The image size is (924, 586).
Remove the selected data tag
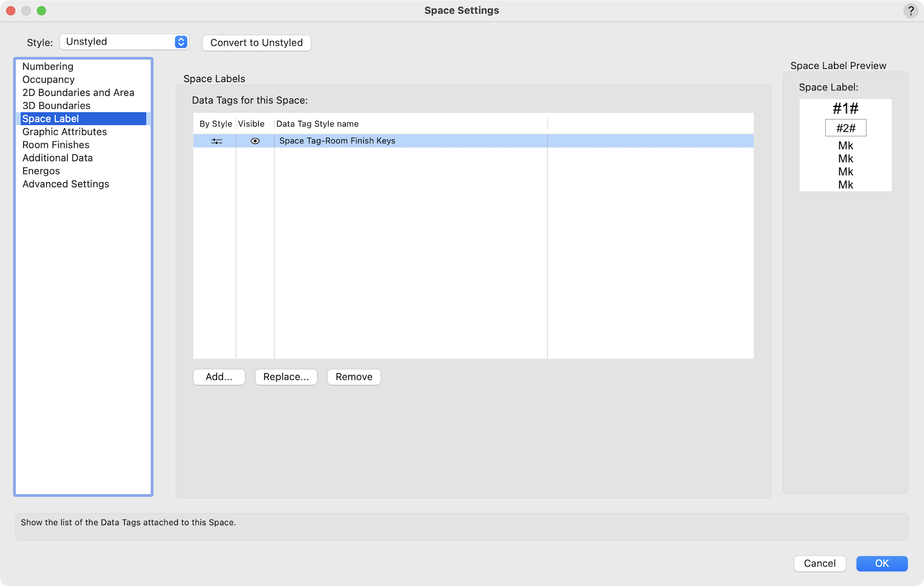(354, 377)
